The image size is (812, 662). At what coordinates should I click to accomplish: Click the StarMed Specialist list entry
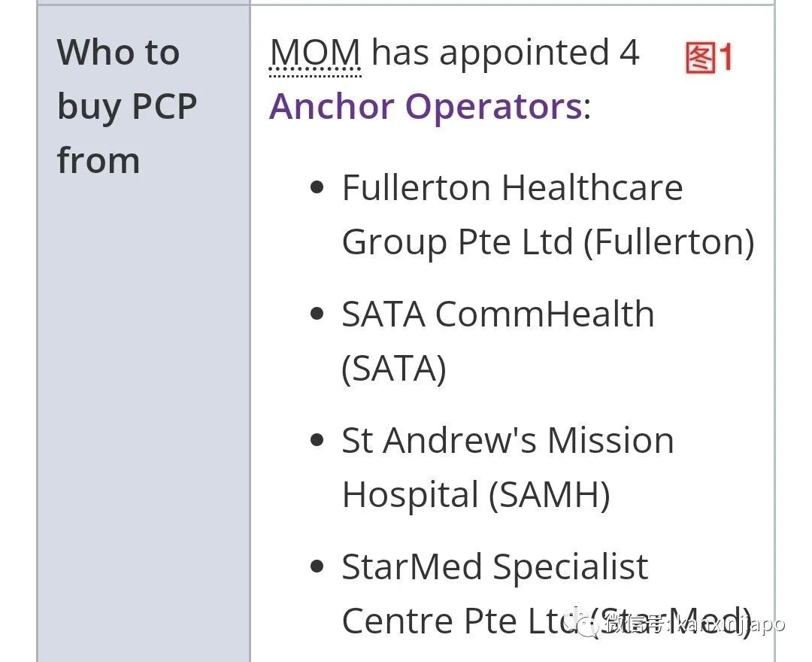(x=495, y=566)
